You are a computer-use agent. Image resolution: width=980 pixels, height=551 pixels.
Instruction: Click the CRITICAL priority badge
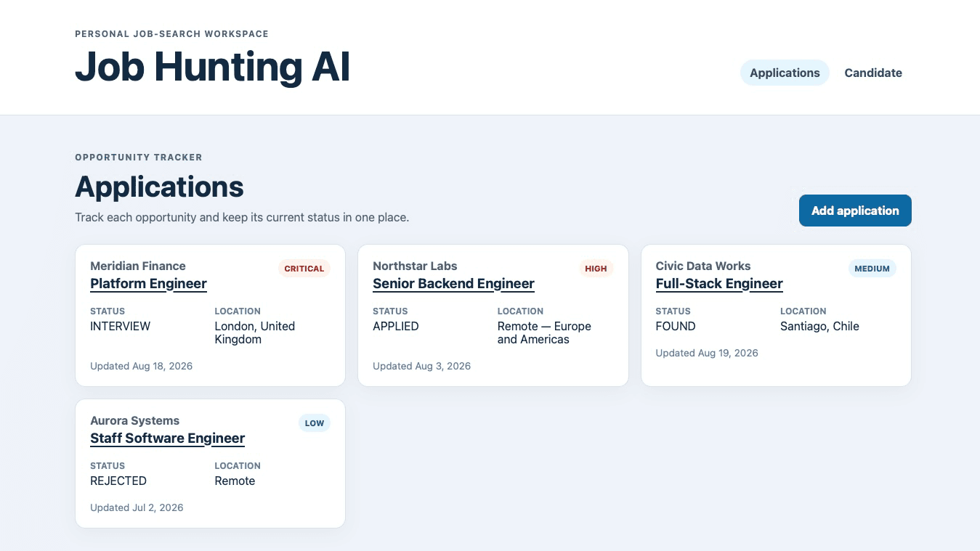coord(304,269)
